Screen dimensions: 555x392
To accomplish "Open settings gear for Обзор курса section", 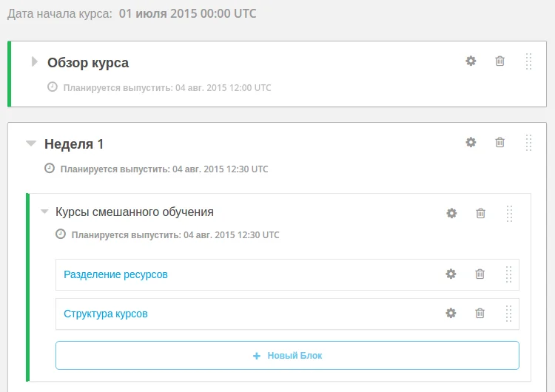I will (471, 61).
